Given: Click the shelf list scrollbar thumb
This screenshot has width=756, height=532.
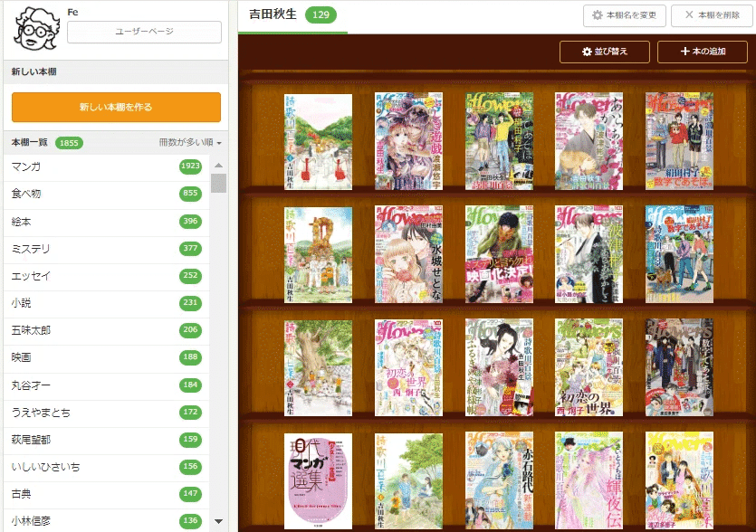Looking at the screenshot, I should [x=218, y=183].
